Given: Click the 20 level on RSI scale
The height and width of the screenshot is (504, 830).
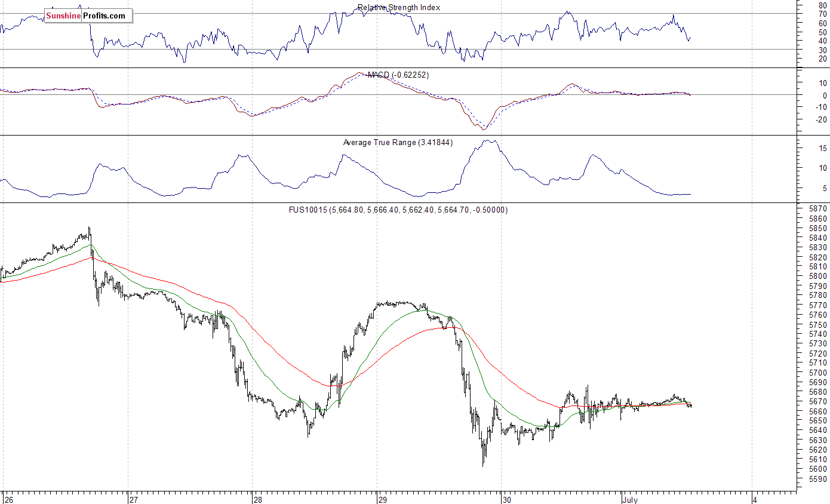Looking at the screenshot, I should click(822, 59).
